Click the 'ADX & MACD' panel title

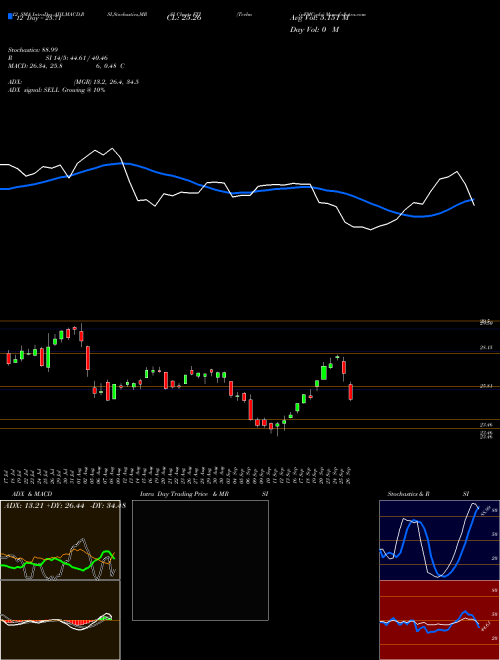tap(32, 494)
